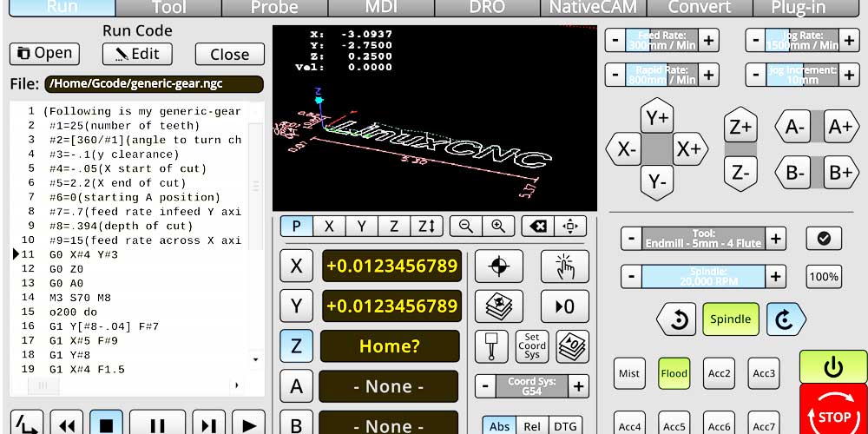Screen dimensions: 868x434
Task: Go to the DRO tab
Action: coord(487,8)
